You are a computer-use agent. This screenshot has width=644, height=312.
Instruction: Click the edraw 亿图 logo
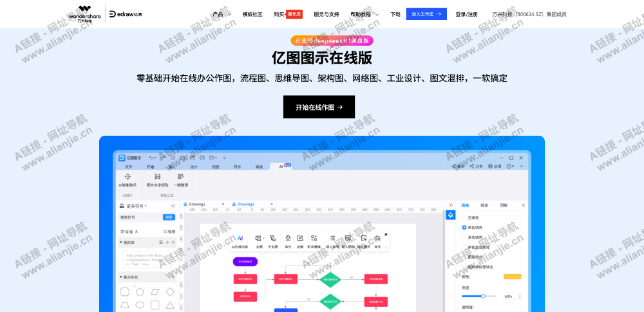click(126, 14)
